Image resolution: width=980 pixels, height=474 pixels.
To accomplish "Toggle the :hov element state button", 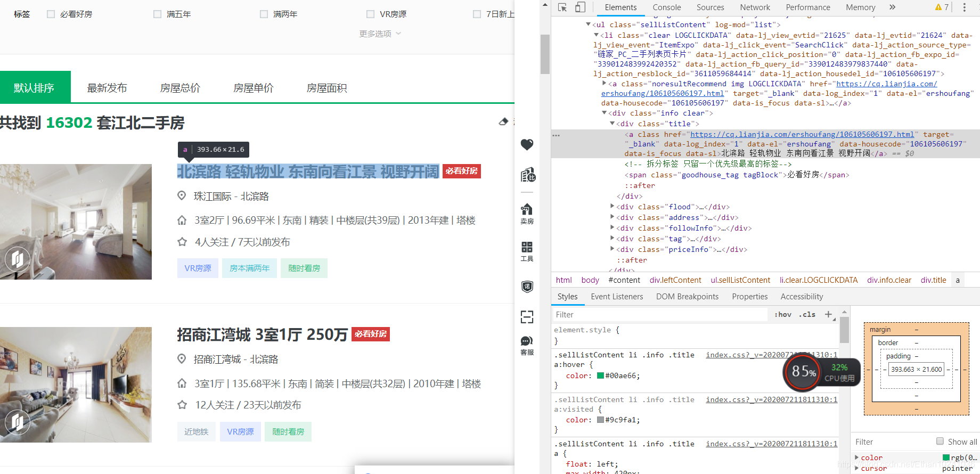I will [783, 315].
